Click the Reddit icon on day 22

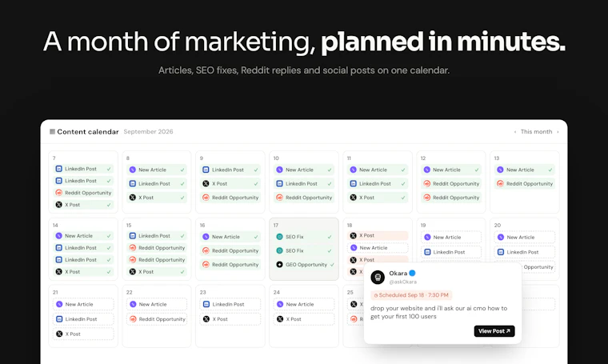(133, 319)
